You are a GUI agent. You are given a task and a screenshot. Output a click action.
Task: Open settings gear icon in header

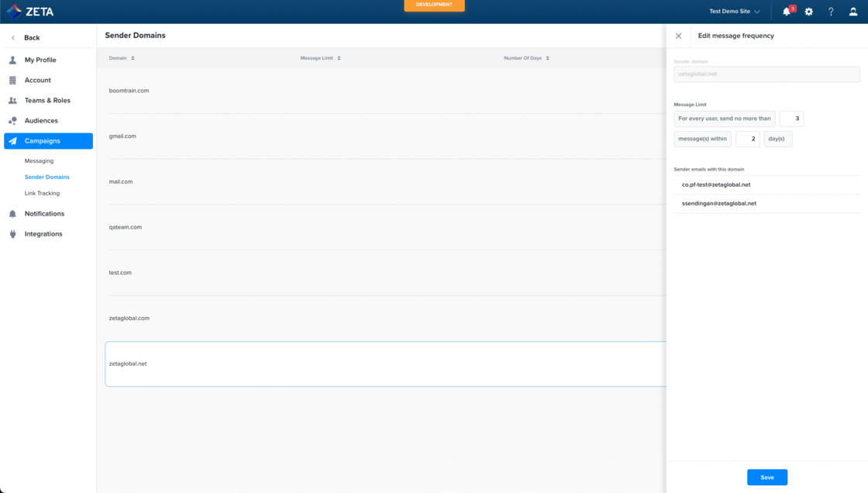[808, 12]
